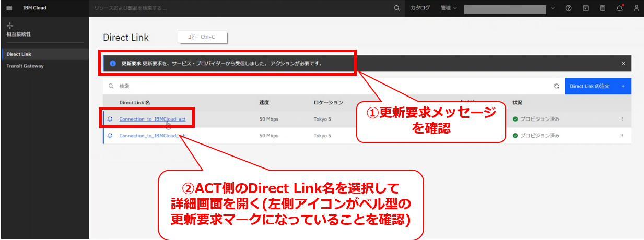Click bell icon beside Connection_to_IBMCloud_act
The image size is (644, 240).
point(110,119)
